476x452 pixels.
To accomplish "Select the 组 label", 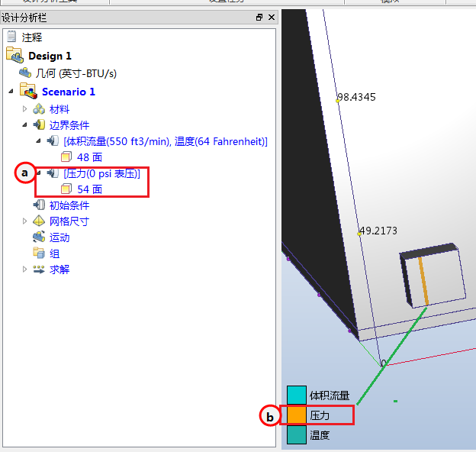I will click(x=55, y=253).
